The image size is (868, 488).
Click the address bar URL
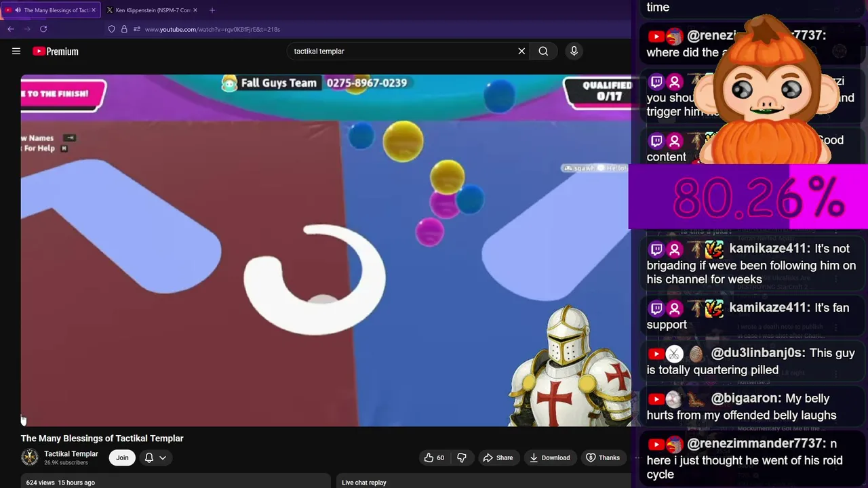[212, 29]
